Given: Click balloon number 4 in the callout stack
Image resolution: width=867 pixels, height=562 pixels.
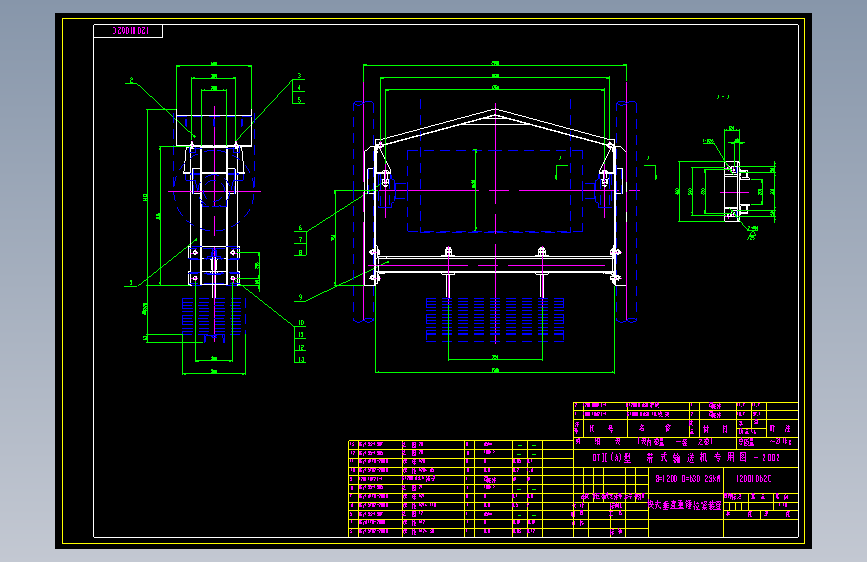Looking at the screenshot, I should point(299,87).
